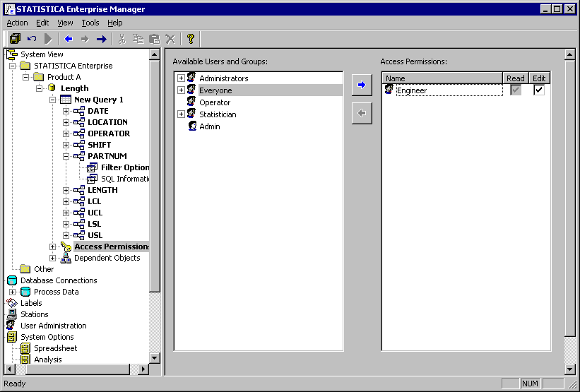Open the Tools menu
This screenshot has width=580, height=392.
point(90,23)
